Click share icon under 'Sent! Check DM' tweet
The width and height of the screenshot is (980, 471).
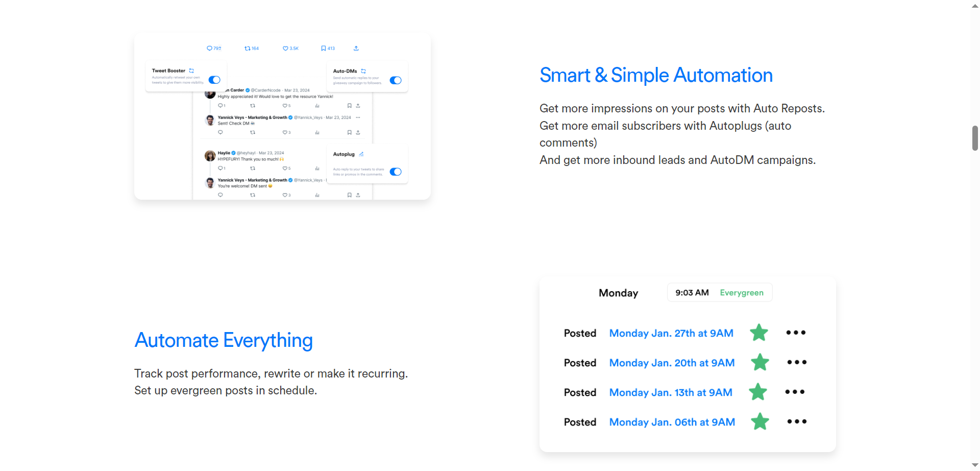(x=358, y=132)
